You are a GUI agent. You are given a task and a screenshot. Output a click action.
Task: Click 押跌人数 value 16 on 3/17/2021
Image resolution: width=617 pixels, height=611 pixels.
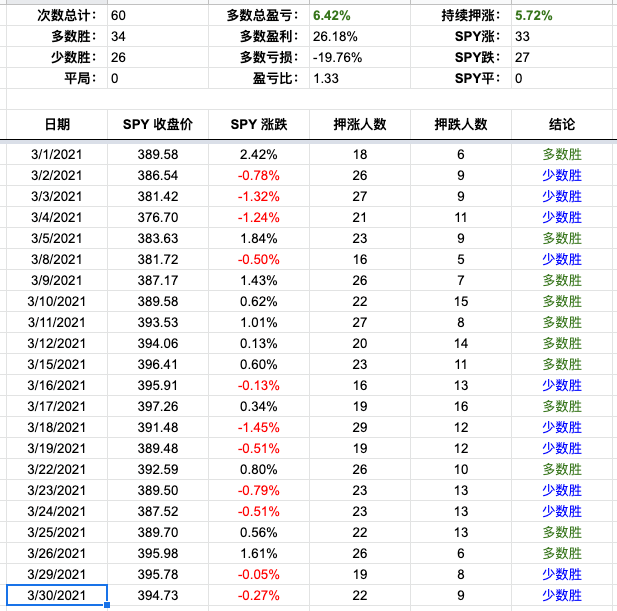point(461,406)
